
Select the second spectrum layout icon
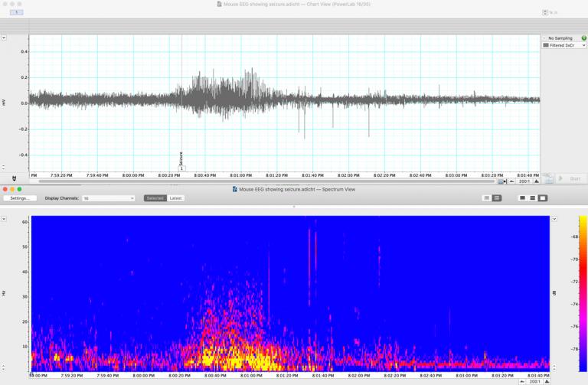coord(497,198)
